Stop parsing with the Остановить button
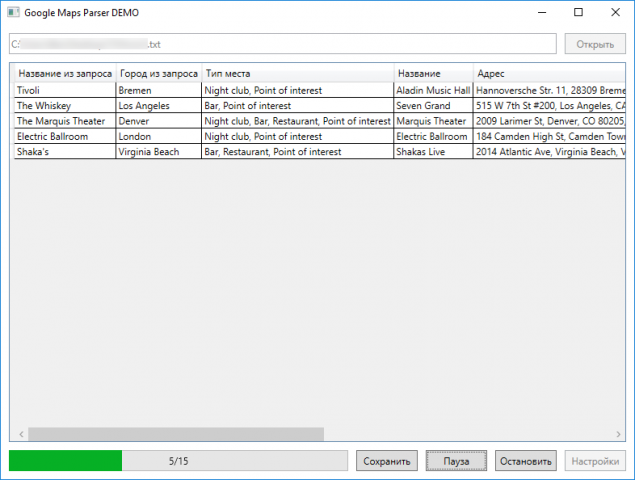This screenshot has height=480, width=635. pos(526,461)
